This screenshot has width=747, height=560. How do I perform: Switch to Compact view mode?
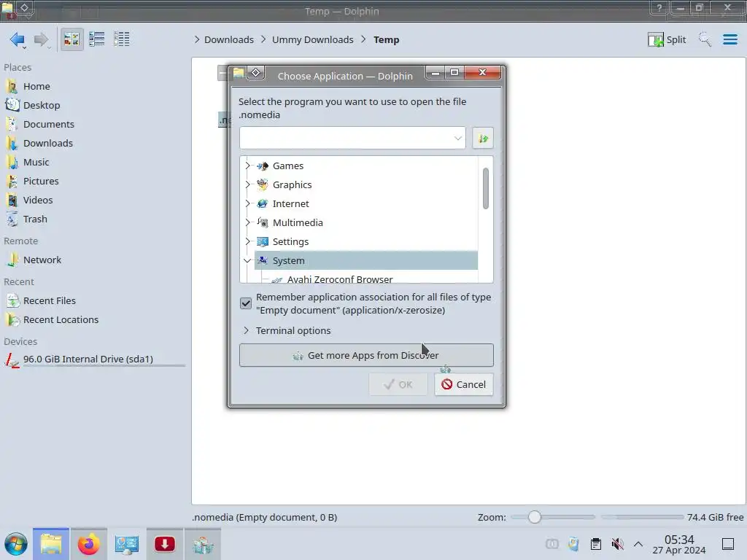pos(97,39)
